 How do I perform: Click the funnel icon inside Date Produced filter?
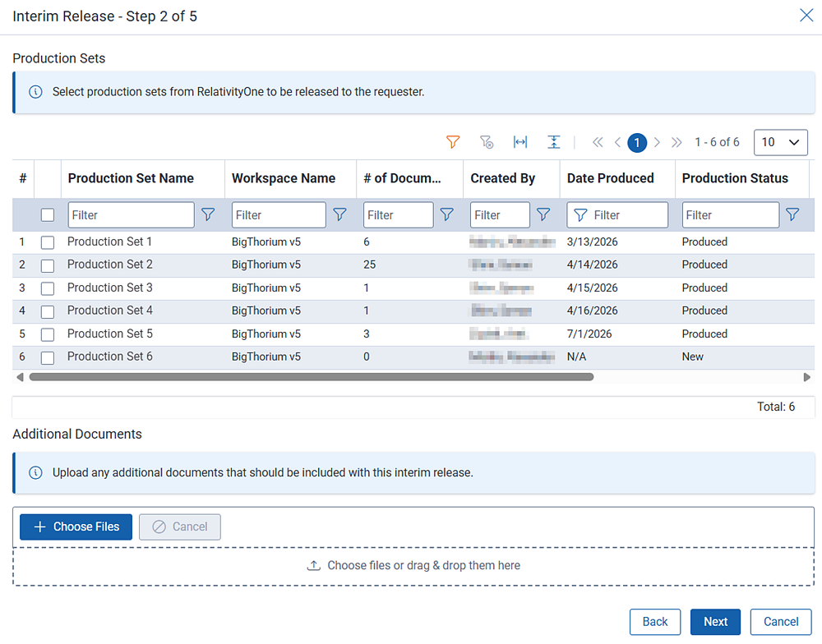point(580,215)
